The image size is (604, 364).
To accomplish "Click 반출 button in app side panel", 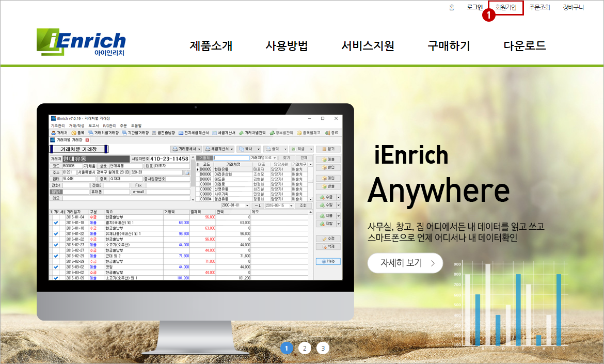I will [x=328, y=186].
